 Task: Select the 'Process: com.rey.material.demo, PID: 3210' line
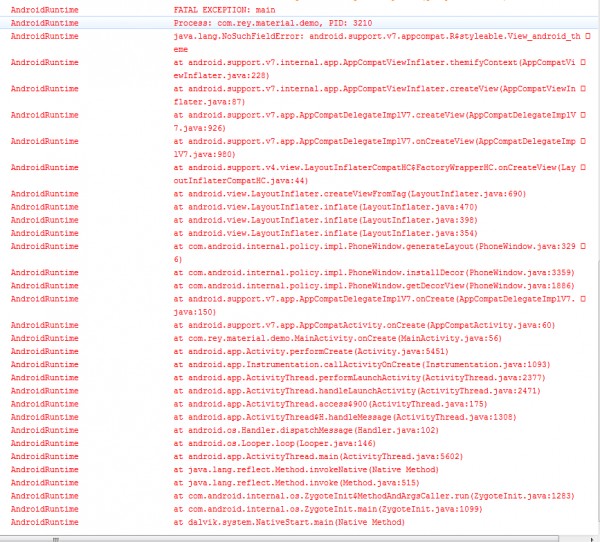[273, 23]
